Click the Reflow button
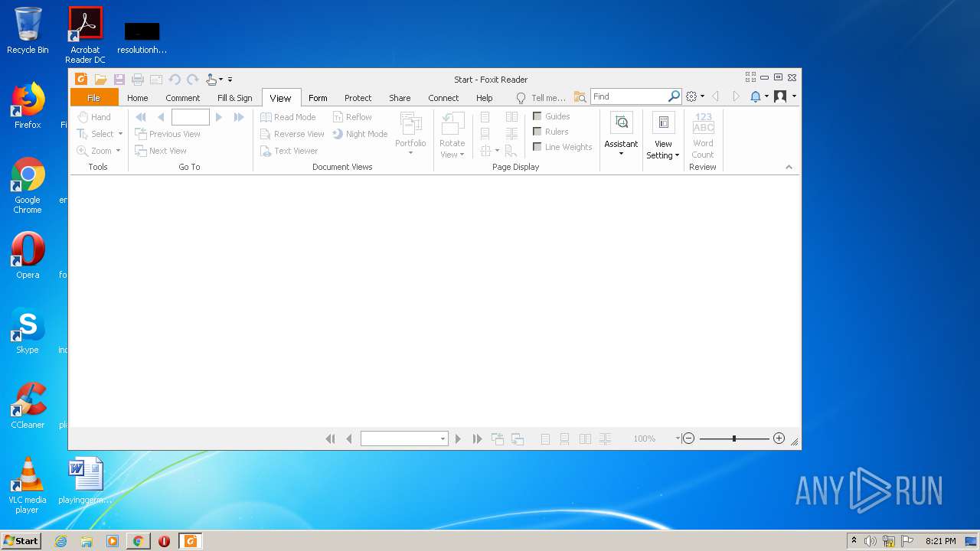The height and width of the screenshot is (551, 980). 352,117
